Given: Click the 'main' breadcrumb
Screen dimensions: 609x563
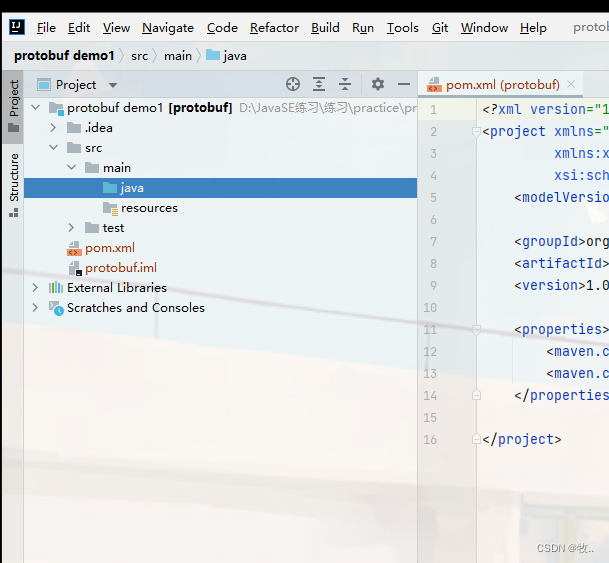Looking at the screenshot, I should 178,56.
